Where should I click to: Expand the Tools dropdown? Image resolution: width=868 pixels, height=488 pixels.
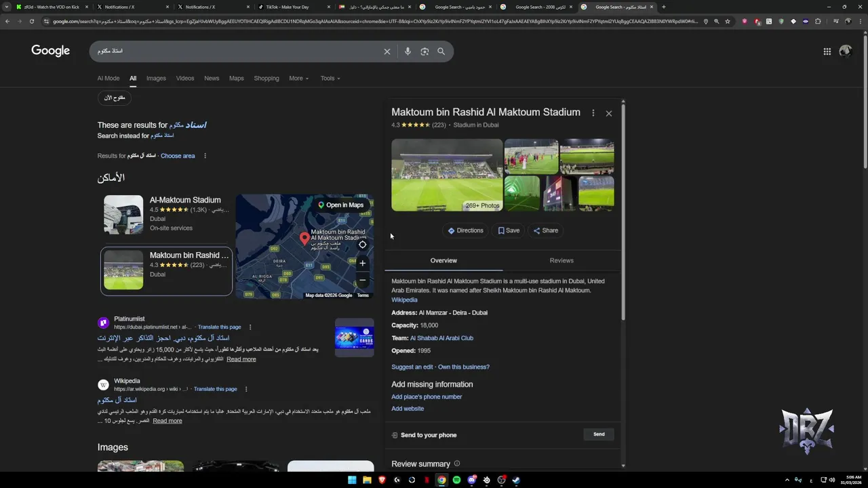click(x=330, y=78)
